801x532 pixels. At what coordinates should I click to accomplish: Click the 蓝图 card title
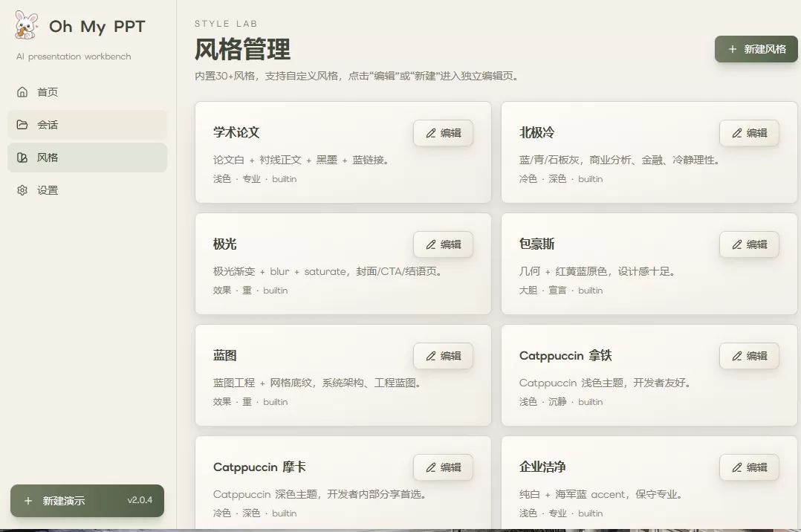[x=224, y=355]
